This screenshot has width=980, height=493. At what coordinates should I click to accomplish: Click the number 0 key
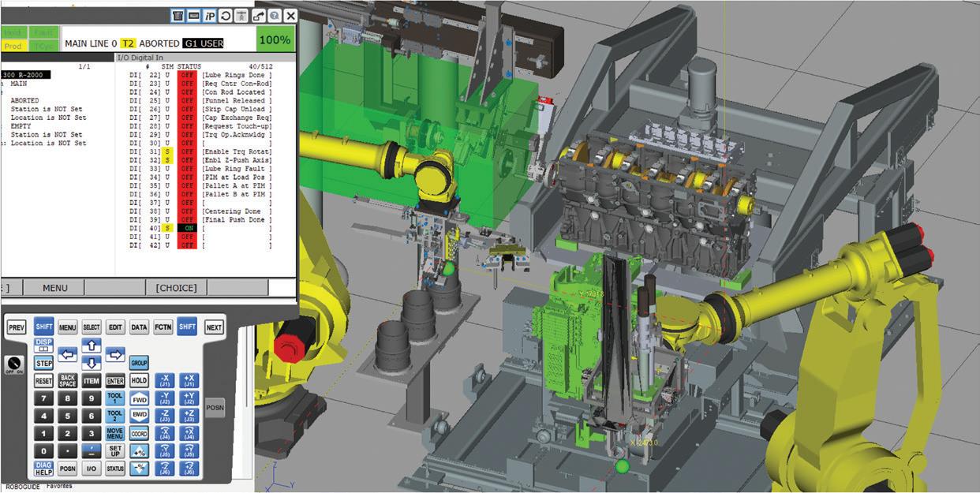tap(43, 451)
